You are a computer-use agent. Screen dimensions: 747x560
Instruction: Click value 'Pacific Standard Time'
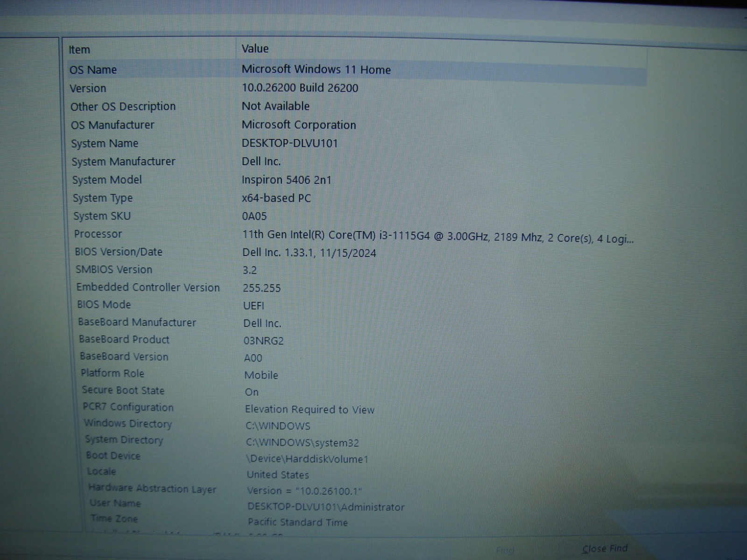tap(298, 522)
